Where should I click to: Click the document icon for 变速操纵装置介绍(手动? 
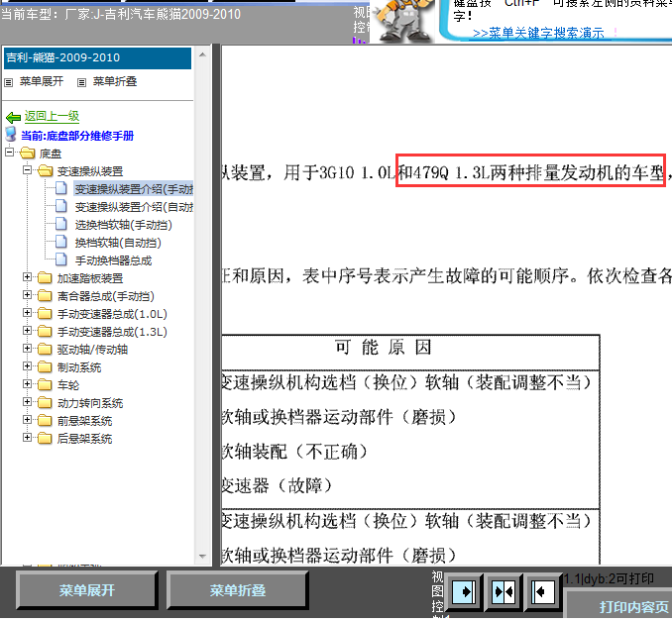[61, 188]
